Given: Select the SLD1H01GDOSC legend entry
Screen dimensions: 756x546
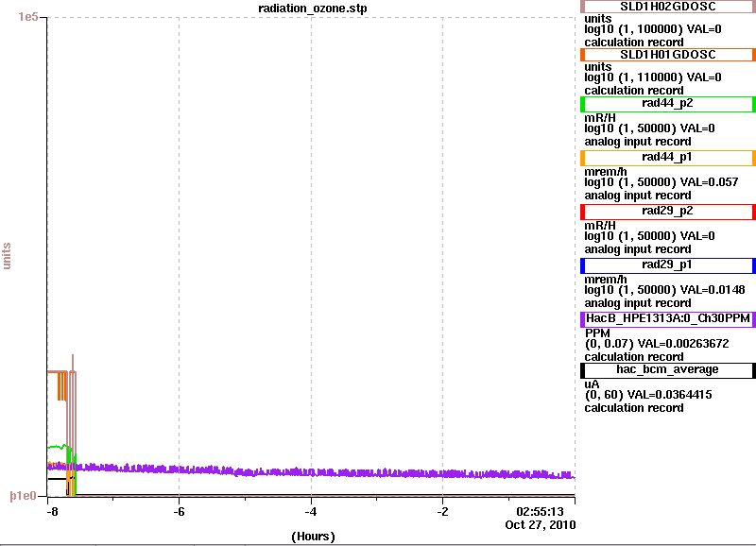Looking at the screenshot, I should coord(668,55).
